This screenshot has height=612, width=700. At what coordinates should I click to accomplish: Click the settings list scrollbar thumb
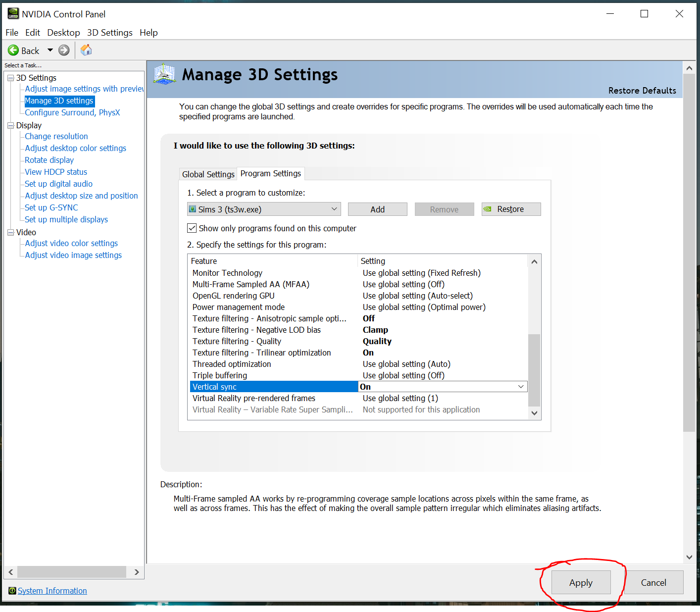[534, 370]
